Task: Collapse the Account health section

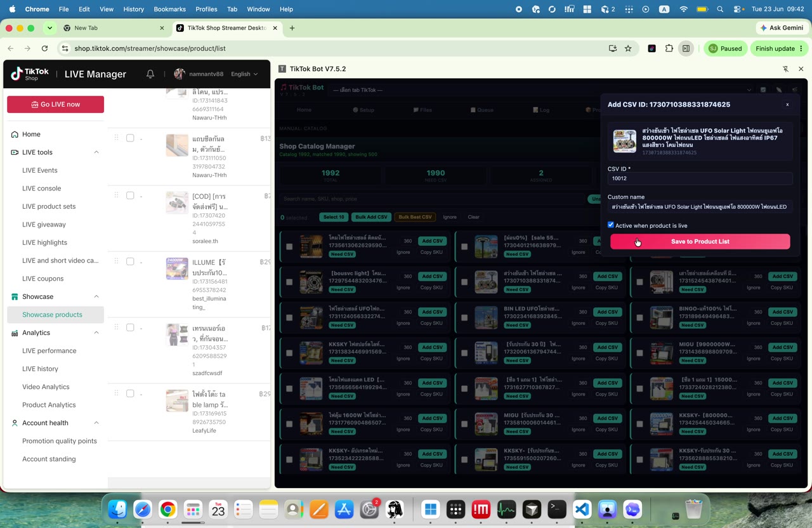Action: coord(96,423)
